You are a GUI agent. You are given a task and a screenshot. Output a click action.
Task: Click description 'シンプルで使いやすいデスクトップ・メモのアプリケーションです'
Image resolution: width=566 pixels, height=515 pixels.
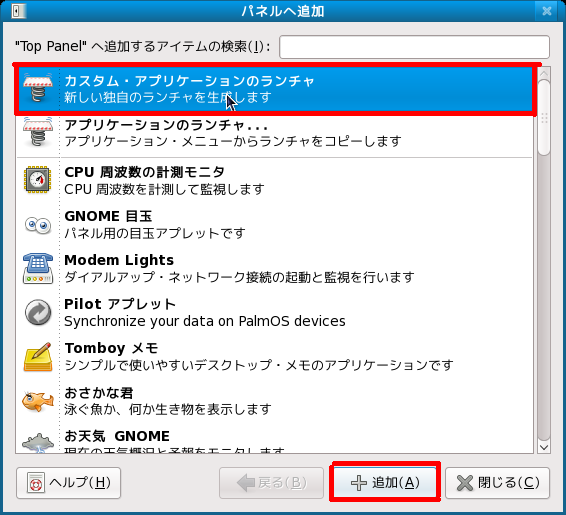pos(259,365)
